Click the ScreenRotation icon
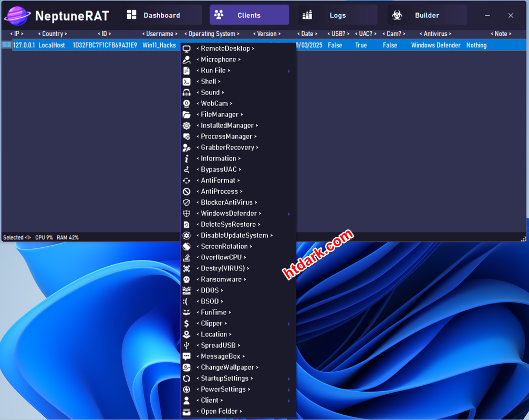The width and height of the screenshot is (529, 420). pyautogui.click(x=186, y=246)
